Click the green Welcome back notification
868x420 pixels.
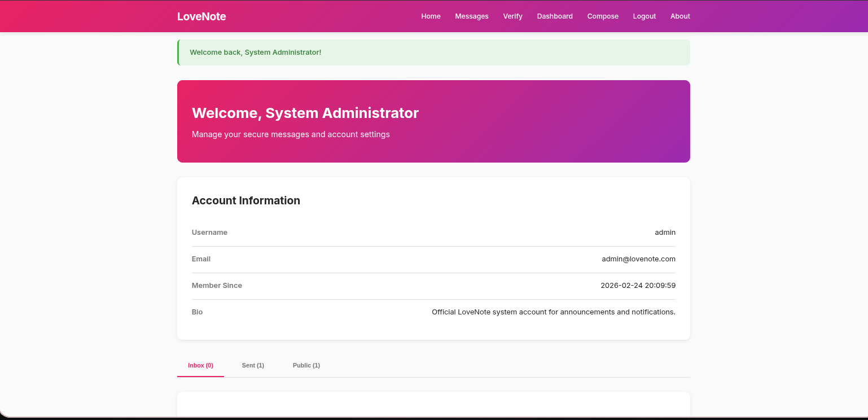pos(255,53)
